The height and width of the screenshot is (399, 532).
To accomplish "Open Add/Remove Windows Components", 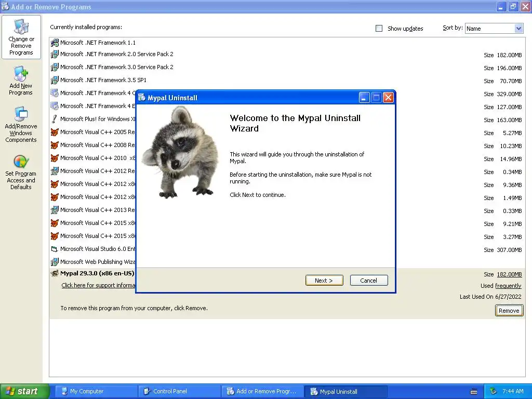I will [21, 124].
